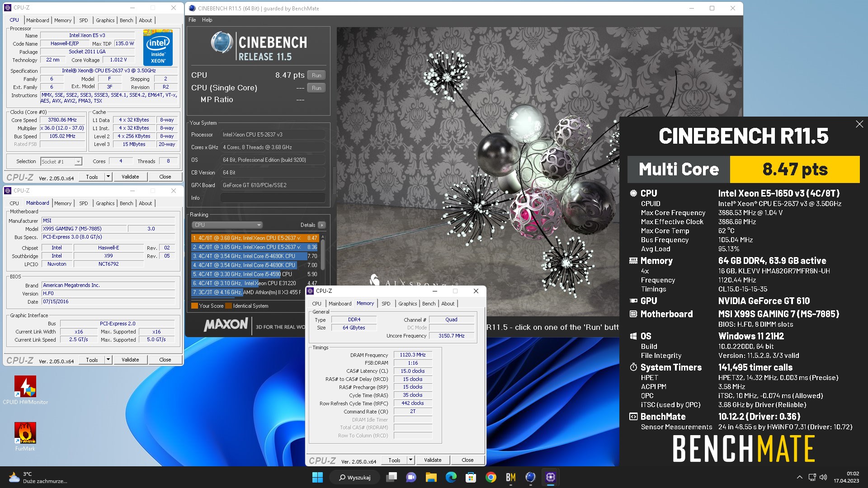The height and width of the screenshot is (488, 868).
Task: Launch Google Chrome from taskbar
Action: click(x=491, y=477)
